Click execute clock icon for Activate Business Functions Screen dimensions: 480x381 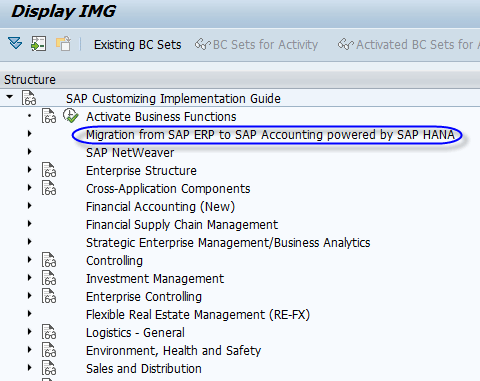[x=71, y=116]
